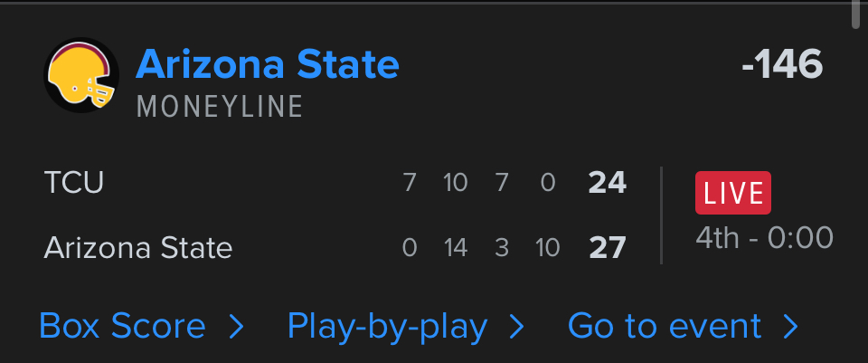Open the blue Arizona State title

[267, 64]
